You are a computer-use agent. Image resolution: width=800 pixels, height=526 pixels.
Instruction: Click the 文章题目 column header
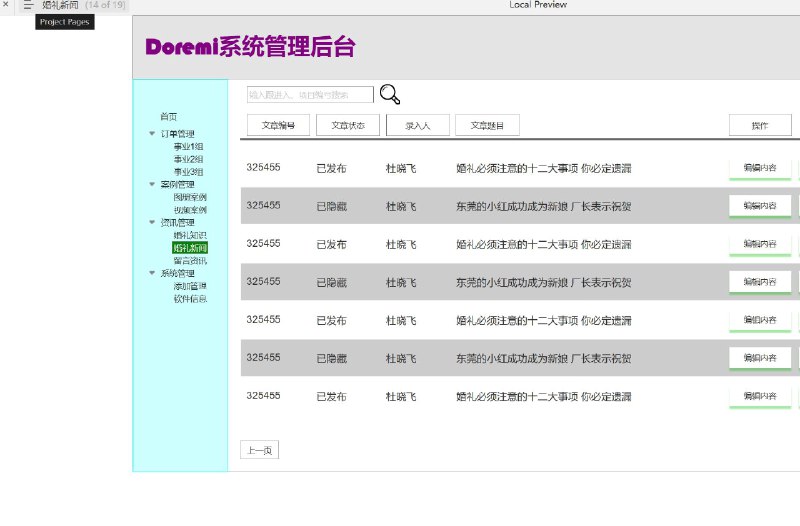[487, 125]
